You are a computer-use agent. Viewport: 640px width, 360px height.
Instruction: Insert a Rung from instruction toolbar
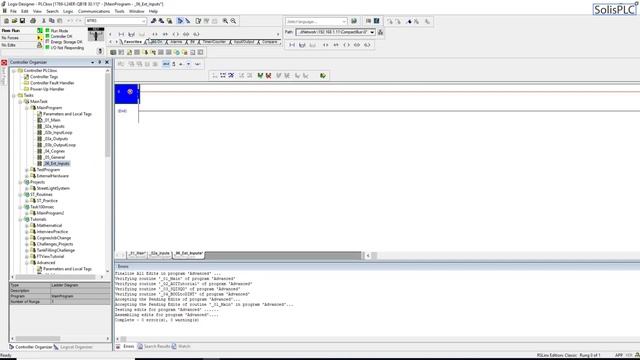pos(121,34)
